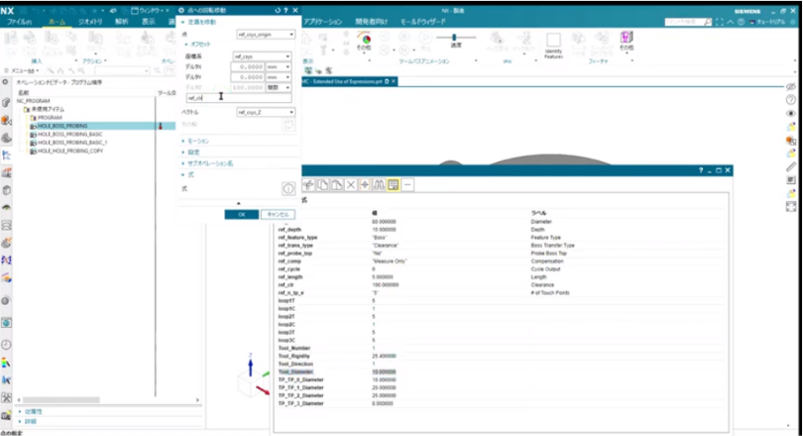Click the circled question mark icon at right edge

point(791,100)
